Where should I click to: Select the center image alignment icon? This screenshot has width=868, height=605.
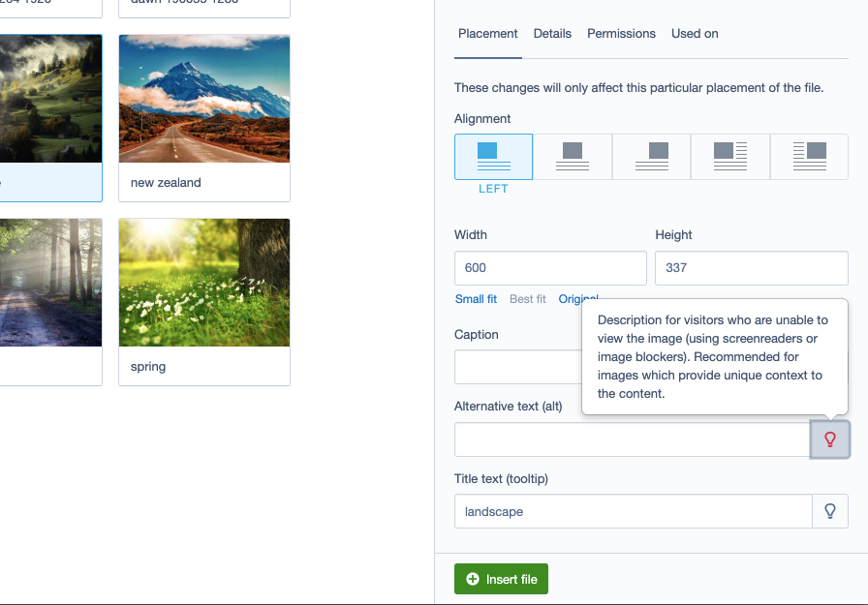coord(650,155)
